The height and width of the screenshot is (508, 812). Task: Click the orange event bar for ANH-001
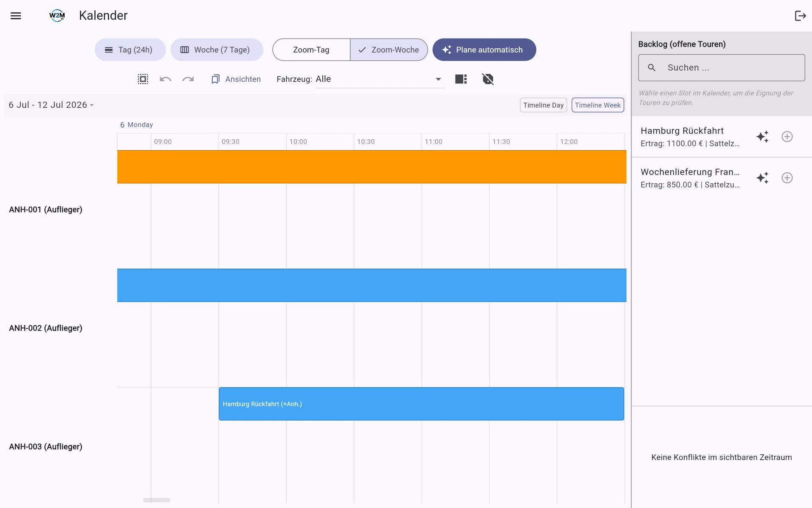(372, 167)
